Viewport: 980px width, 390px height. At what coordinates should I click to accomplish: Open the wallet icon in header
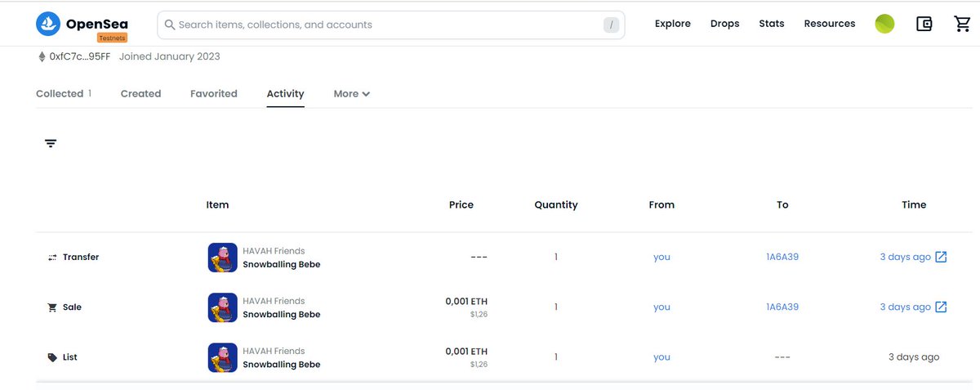[x=924, y=24]
